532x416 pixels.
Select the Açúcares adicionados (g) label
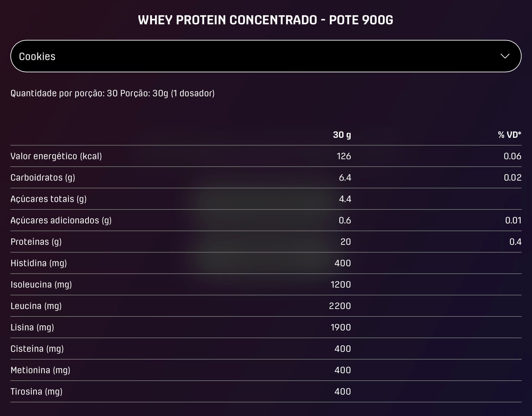tap(61, 220)
